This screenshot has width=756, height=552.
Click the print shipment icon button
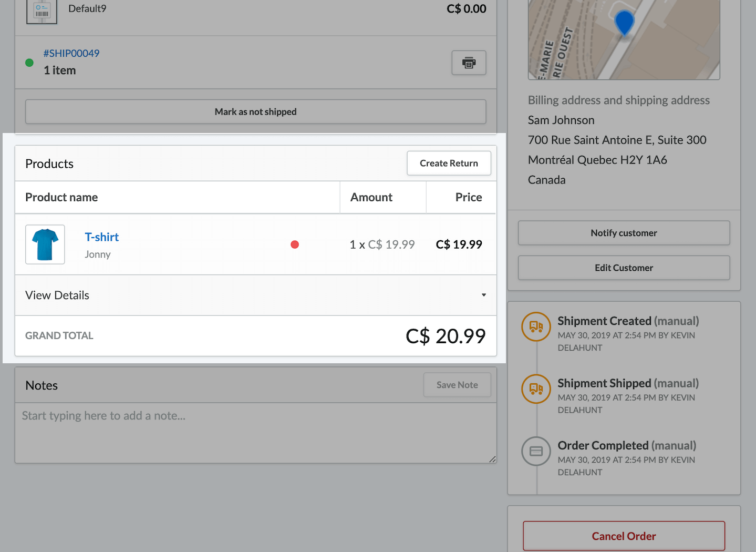(x=469, y=63)
